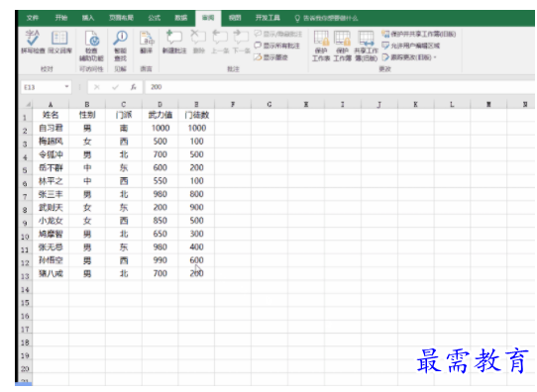
Task: Click header cell 武力值
Action: point(160,115)
